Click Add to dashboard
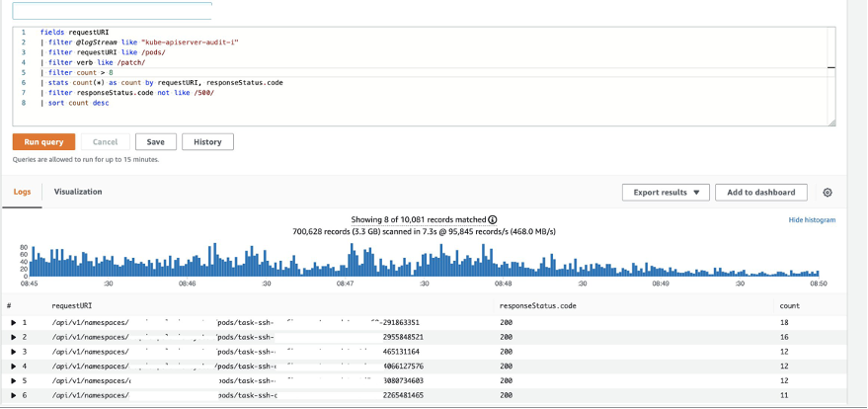The width and height of the screenshot is (868, 409). (761, 192)
